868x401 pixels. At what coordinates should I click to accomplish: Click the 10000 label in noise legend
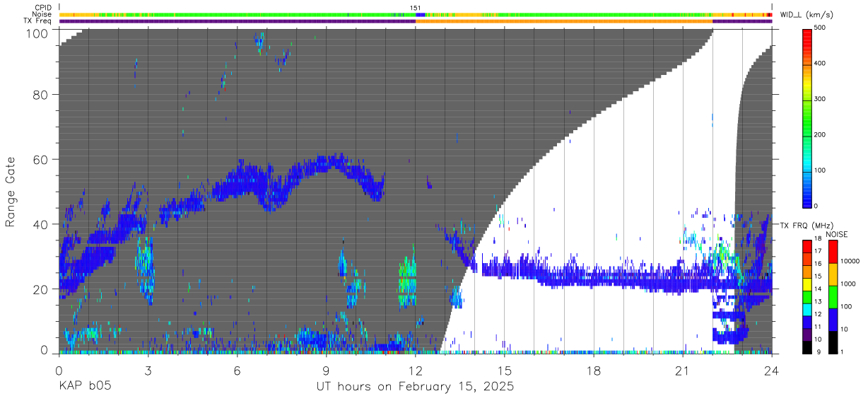click(851, 262)
